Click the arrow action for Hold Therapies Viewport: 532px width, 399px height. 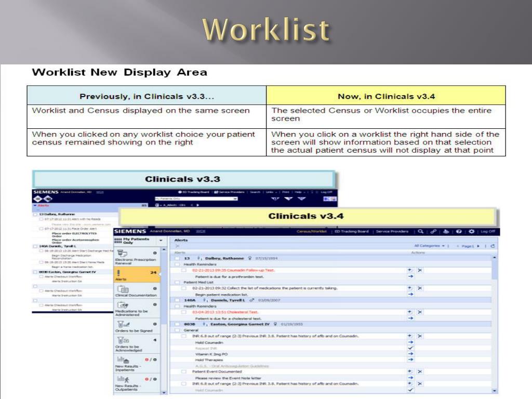click(x=410, y=360)
